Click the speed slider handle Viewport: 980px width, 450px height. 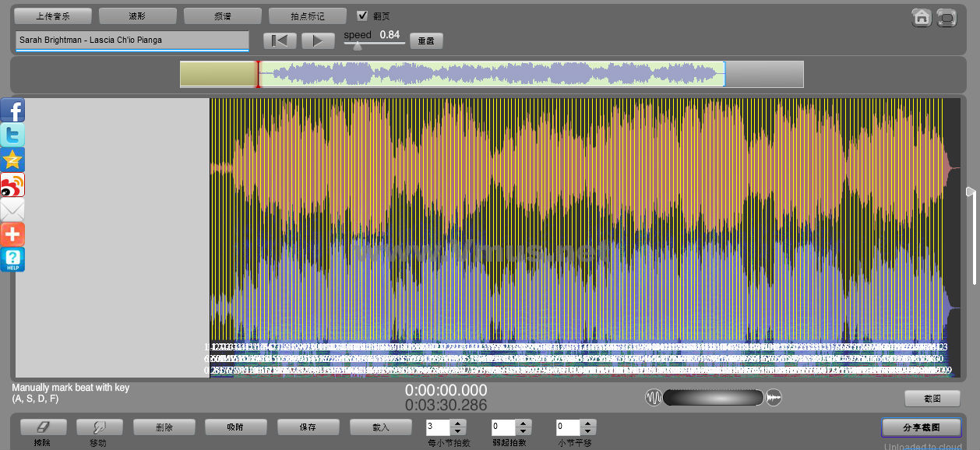click(358, 46)
